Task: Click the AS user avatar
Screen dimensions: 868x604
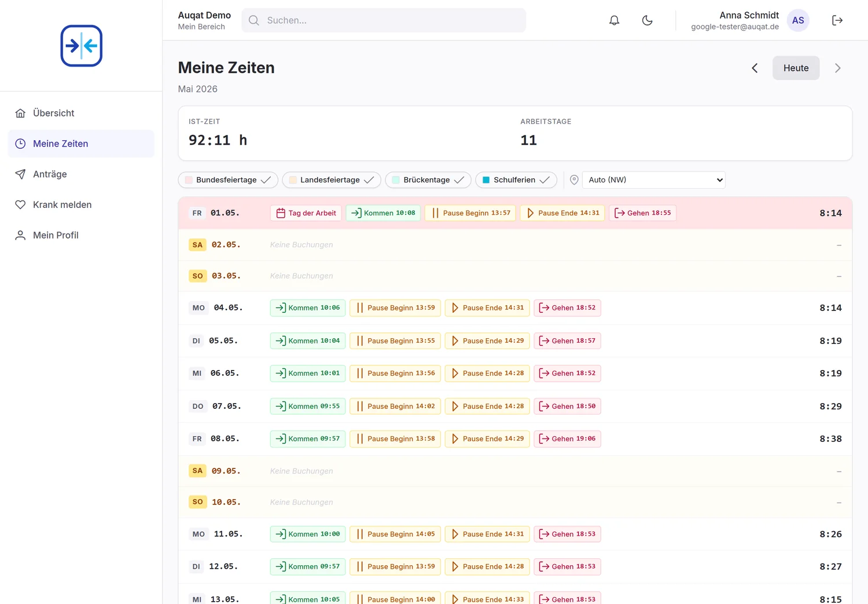Action: click(x=798, y=20)
